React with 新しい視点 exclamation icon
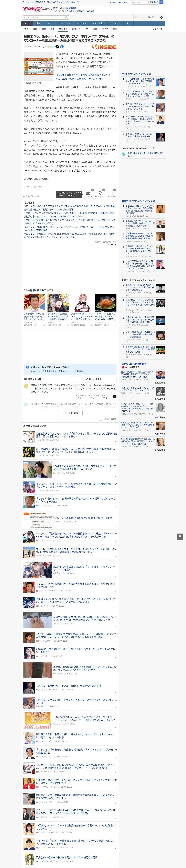 [x=112, y=193]
